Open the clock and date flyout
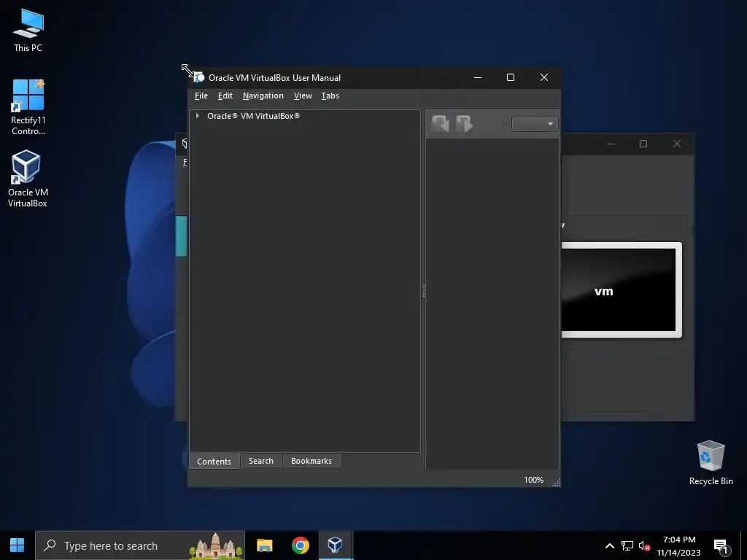 (679, 545)
